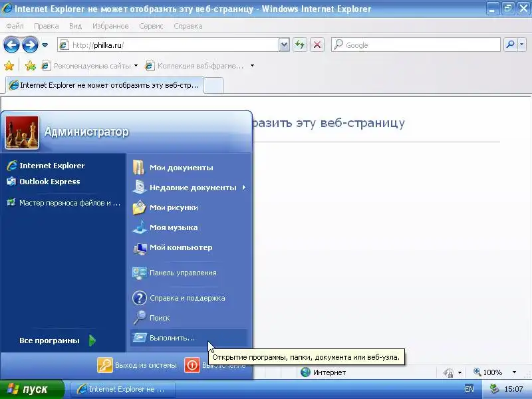532x399 pixels.
Task: Click inside the Google search box
Action: (x=416, y=45)
